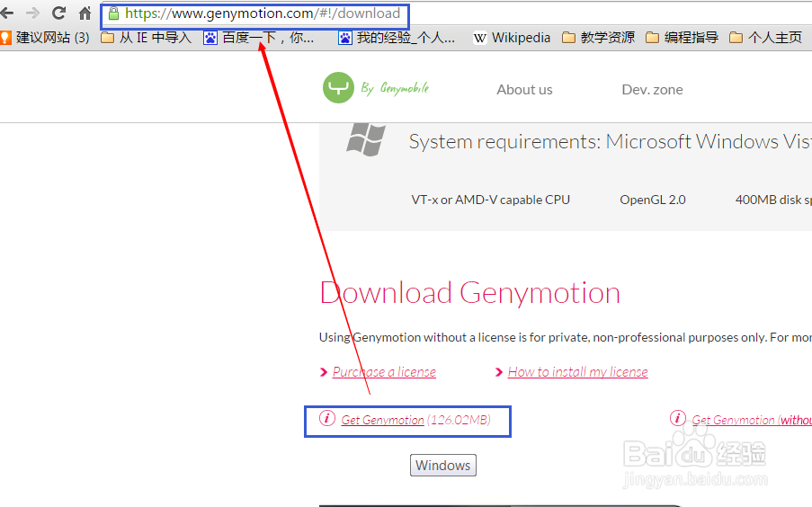Click the System requirements heading text
Image resolution: width=812 pixels, height=507 pixels.
tap(610, 141)
